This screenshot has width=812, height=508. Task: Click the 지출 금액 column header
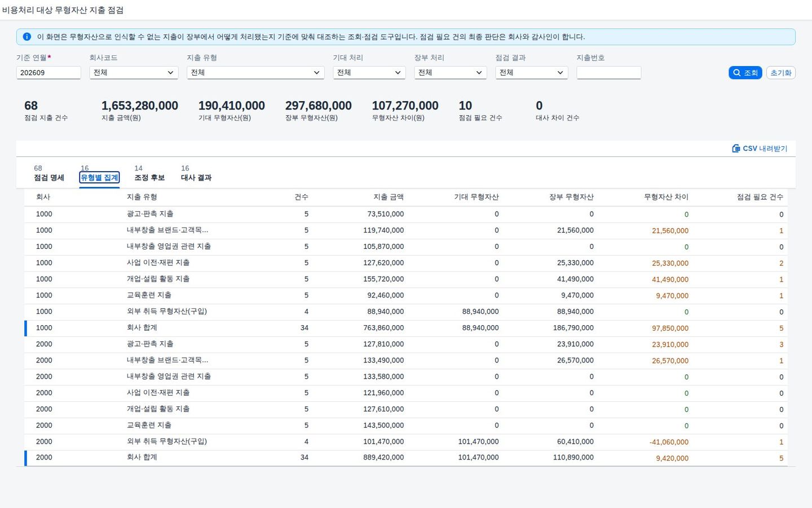(389, 197)
